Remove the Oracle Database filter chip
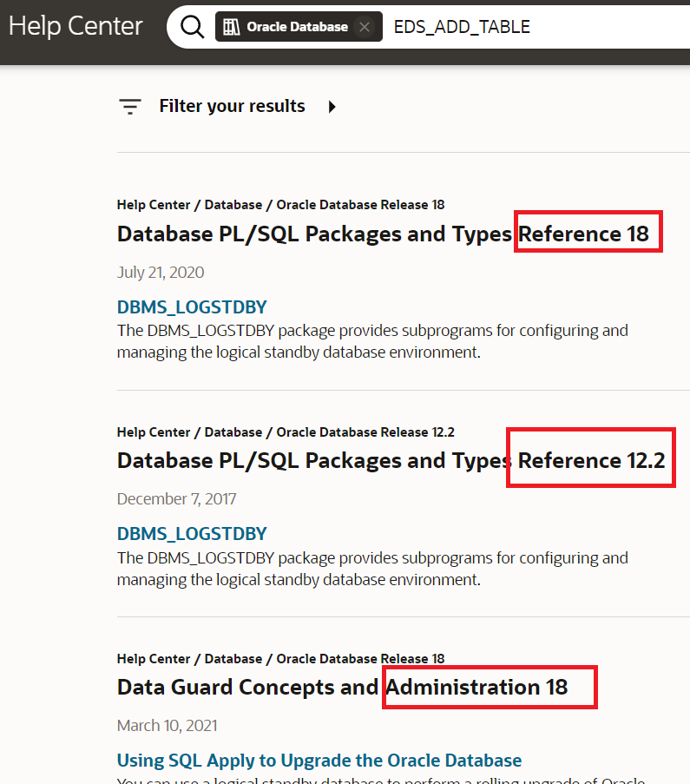The height and width of the screenshot is (784, 690). click(365, 27)
